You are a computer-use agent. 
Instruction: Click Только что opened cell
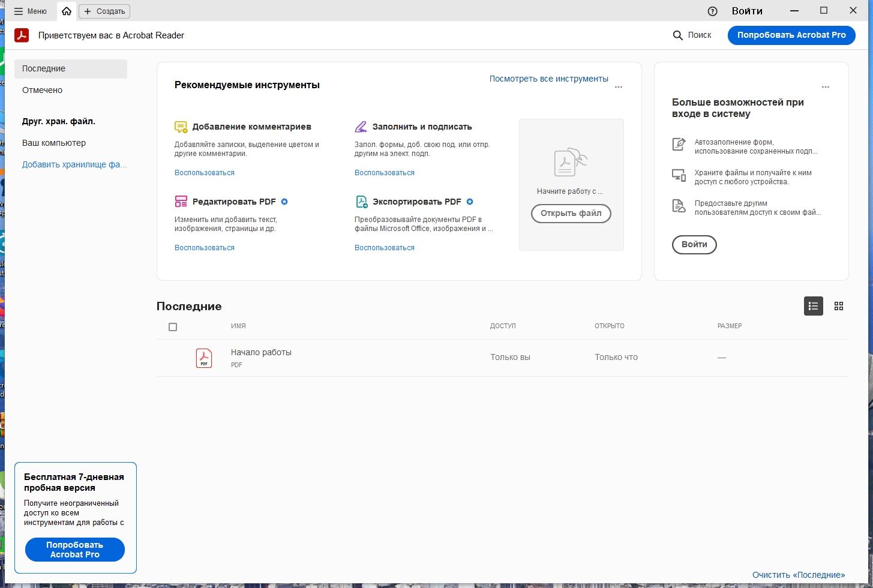click(x=616, y=357)
